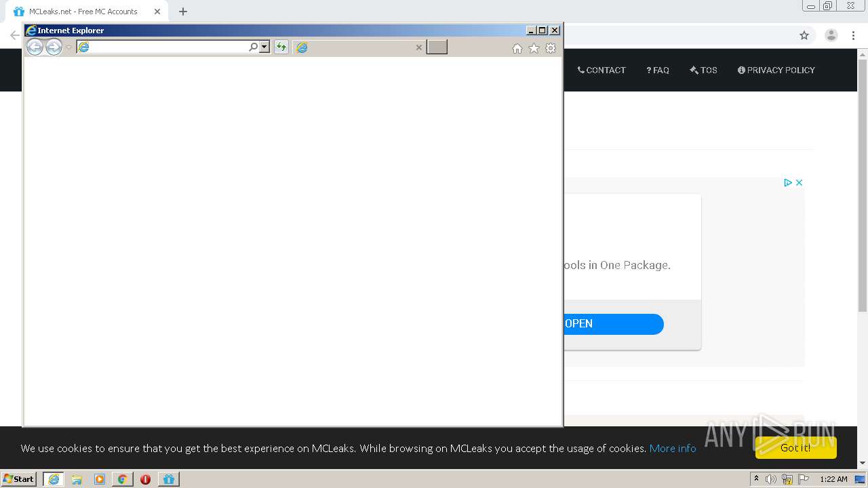Minimize the Internet Explorer window

[x=532, y=30]
